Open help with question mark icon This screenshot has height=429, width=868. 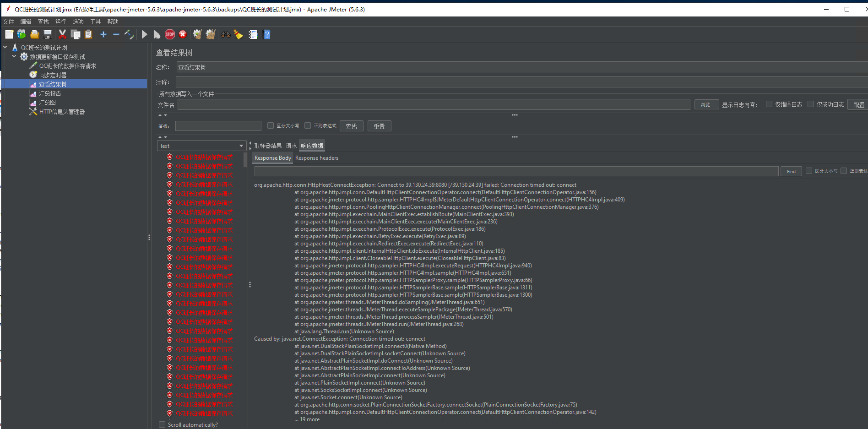pos(267,34)
